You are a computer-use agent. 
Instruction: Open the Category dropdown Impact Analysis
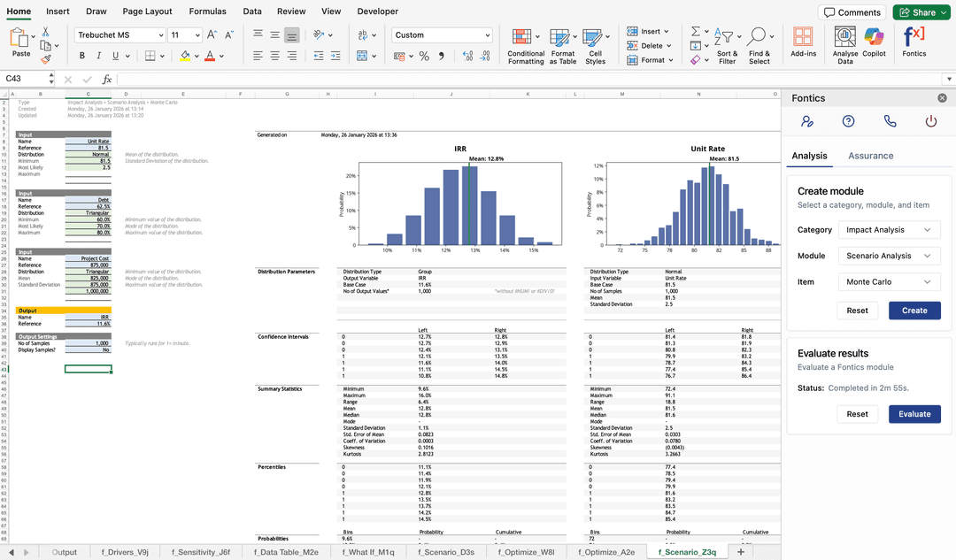pyautogui.click(x=889, y=230)
